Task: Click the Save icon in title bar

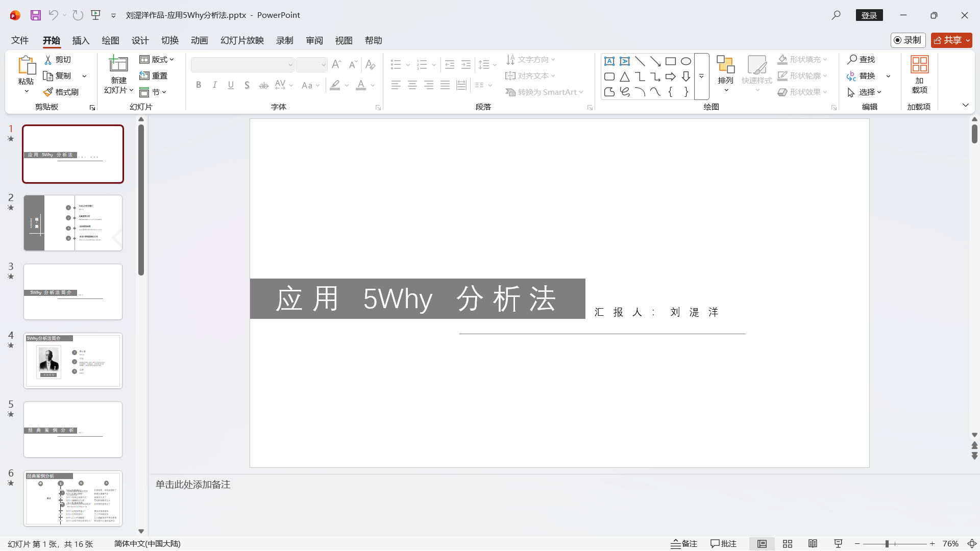Action: [x=35, y=15]
